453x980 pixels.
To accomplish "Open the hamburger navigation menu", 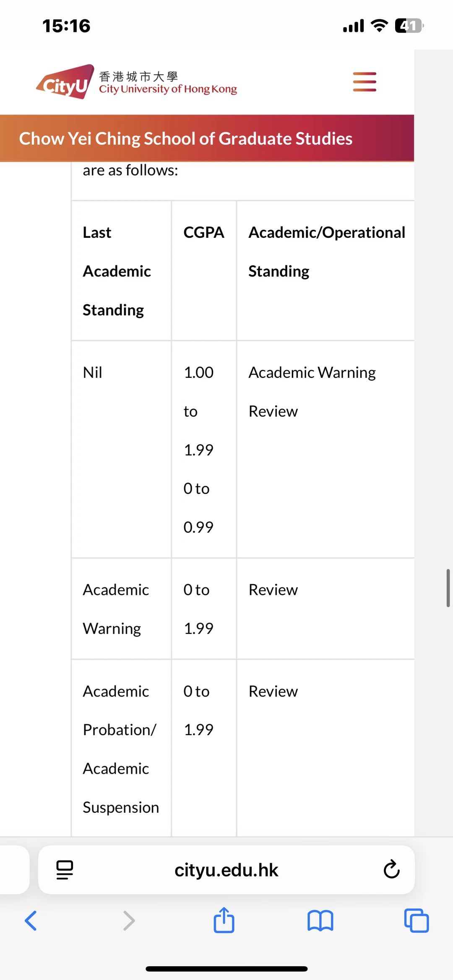I will pyautogui.click(x=364, y=82).
